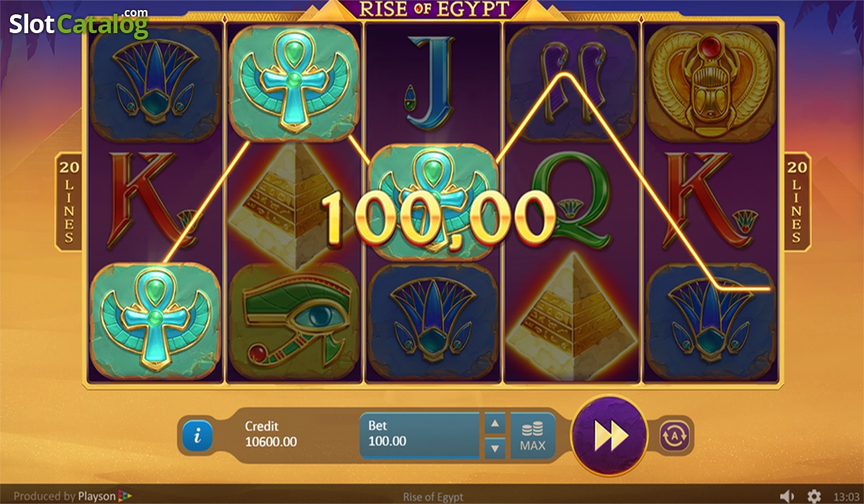Open settings via the gear icon
Screen dimensions: 864x504
(814, 496)
